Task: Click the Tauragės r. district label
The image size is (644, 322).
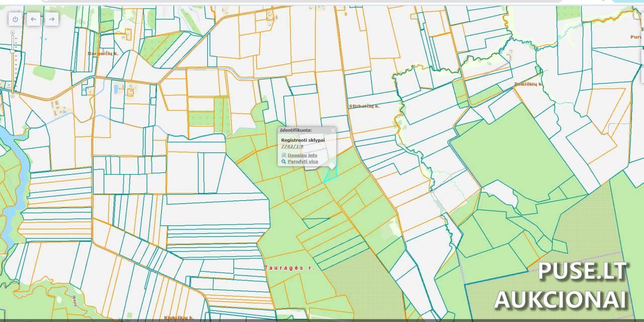Action: [289, 268]
